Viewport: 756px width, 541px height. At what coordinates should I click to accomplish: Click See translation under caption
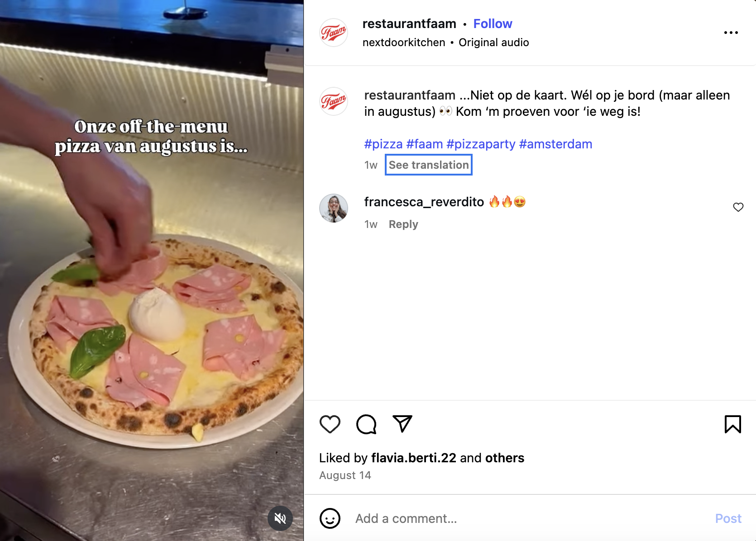coord(428,165)
